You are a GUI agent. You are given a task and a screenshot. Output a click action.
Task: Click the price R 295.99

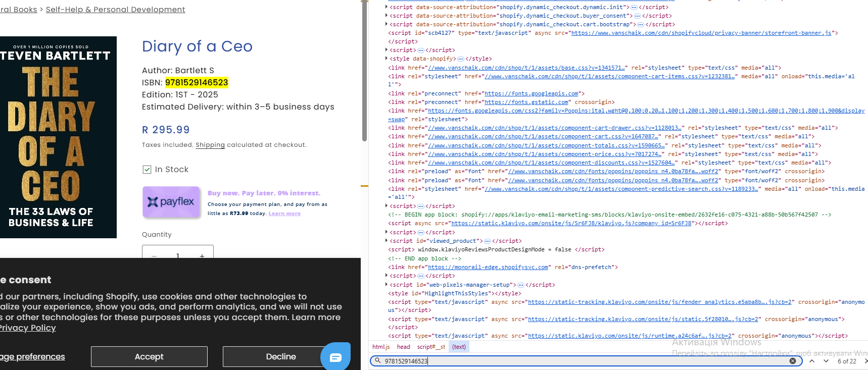(x=166, y=130)
